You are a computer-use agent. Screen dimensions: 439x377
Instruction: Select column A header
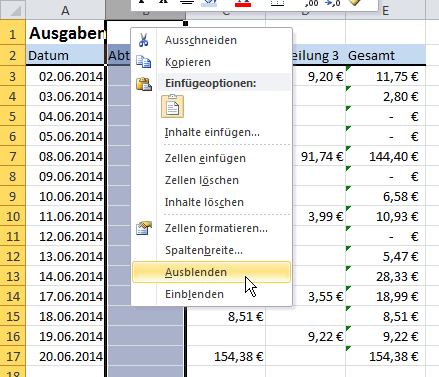click(65, 11)
